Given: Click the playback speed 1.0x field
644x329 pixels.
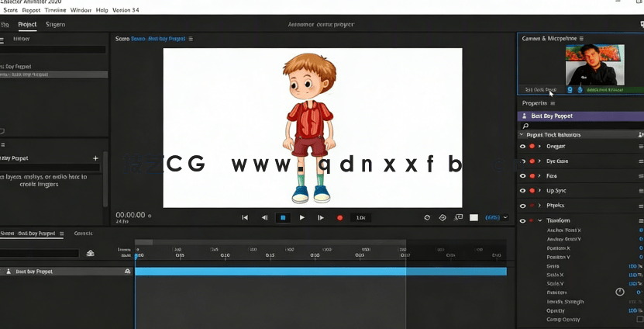Looking at the screenshot, I should (x=360, y=217).
